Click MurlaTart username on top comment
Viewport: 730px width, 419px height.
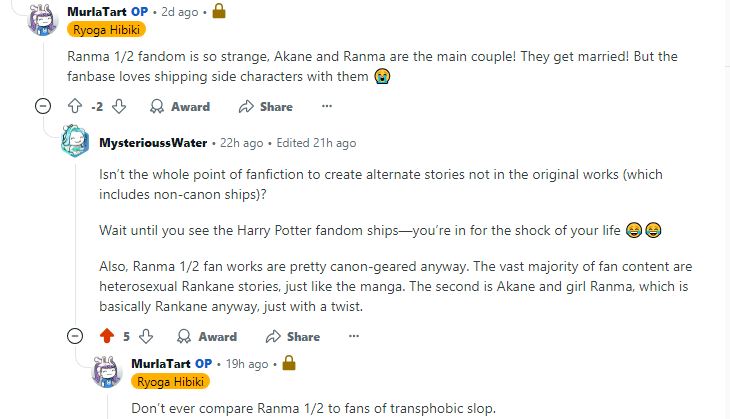(99, 12)
